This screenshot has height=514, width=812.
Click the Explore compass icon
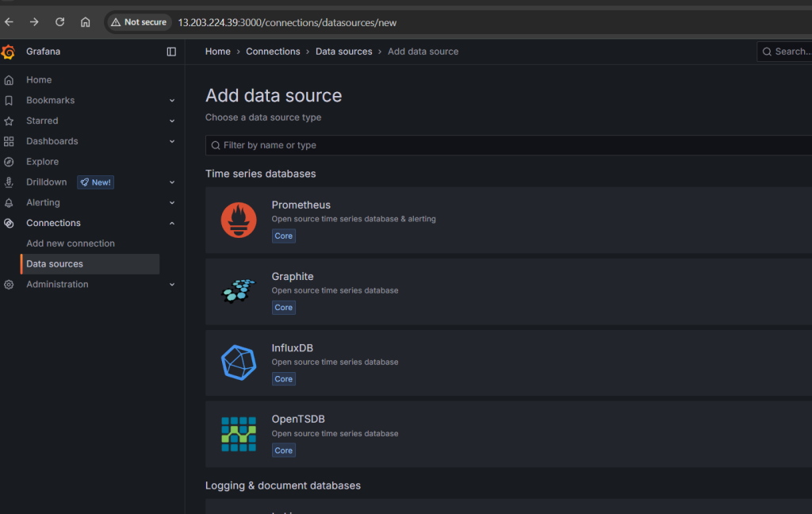pos(9,162)
